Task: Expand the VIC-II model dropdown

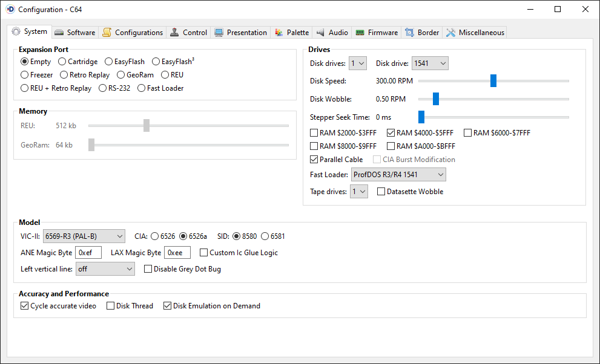Action: (84, 236)
